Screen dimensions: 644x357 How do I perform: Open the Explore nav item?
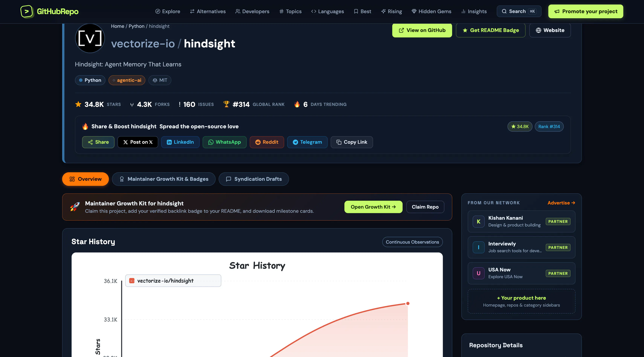[168, 11]
